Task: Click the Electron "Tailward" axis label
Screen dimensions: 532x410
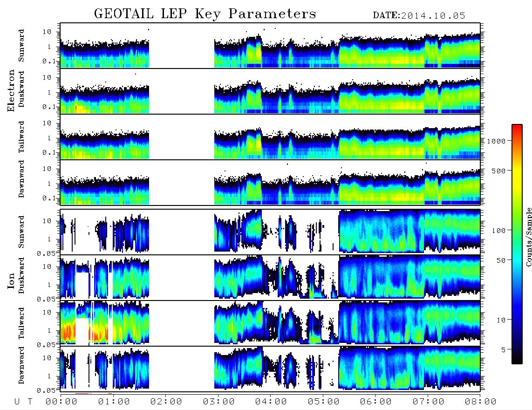Action: pyautogui.click(x=21, y=137)
